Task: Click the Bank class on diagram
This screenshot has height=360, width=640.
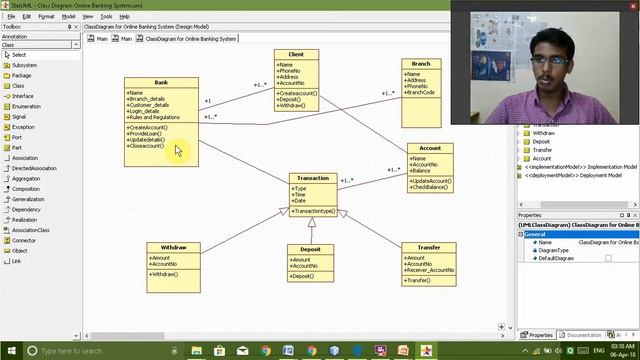Action: (x=161, y=122)
